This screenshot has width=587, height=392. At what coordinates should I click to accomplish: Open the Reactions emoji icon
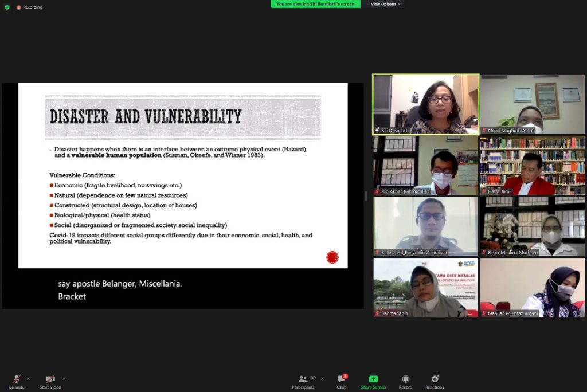435,378
